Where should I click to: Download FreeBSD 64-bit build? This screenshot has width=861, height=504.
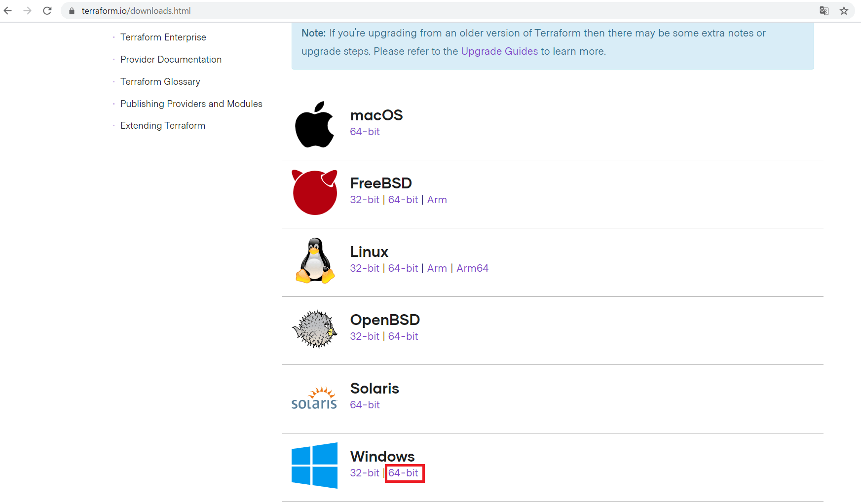pos(403,200)
